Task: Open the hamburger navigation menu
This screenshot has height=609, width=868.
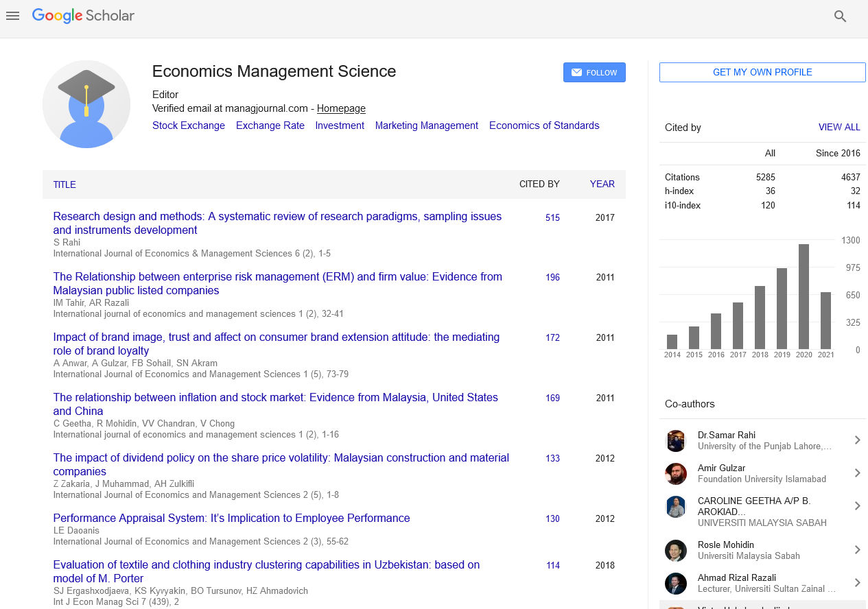Action: coord(12,16)
